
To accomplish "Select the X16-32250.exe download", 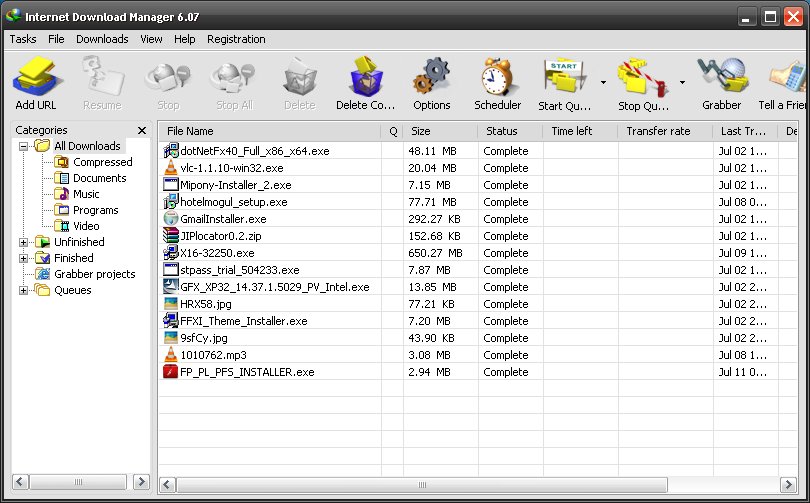I will point(217,253).
